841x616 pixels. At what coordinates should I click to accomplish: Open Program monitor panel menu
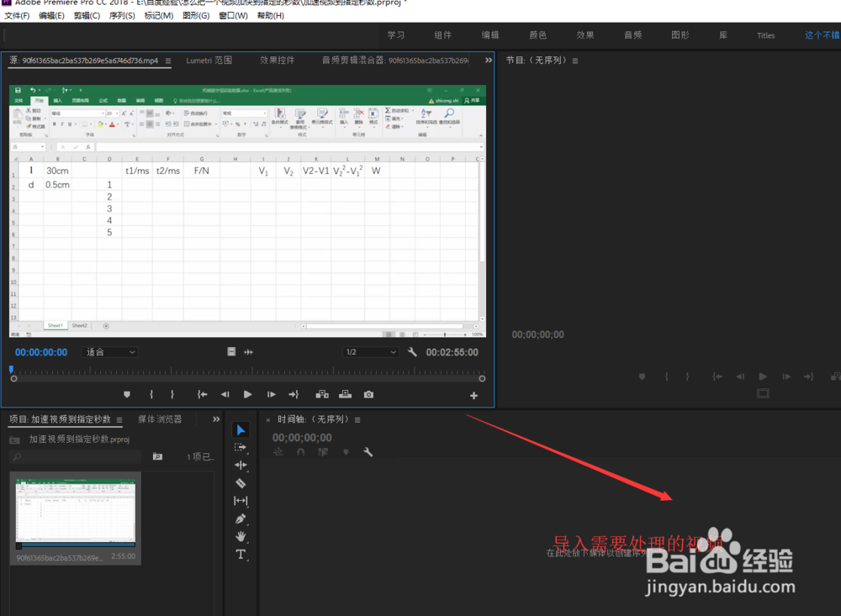coord(575,61)
